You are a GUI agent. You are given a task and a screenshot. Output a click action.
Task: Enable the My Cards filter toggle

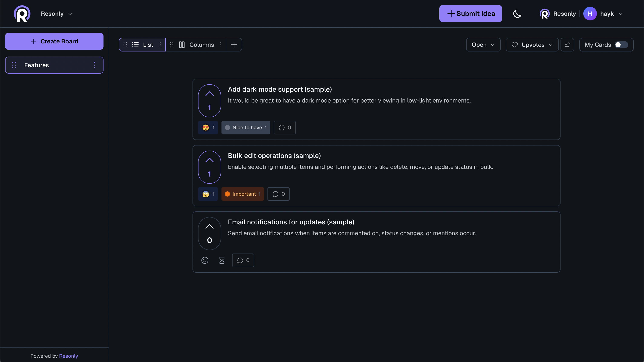[x=621, y=45]
